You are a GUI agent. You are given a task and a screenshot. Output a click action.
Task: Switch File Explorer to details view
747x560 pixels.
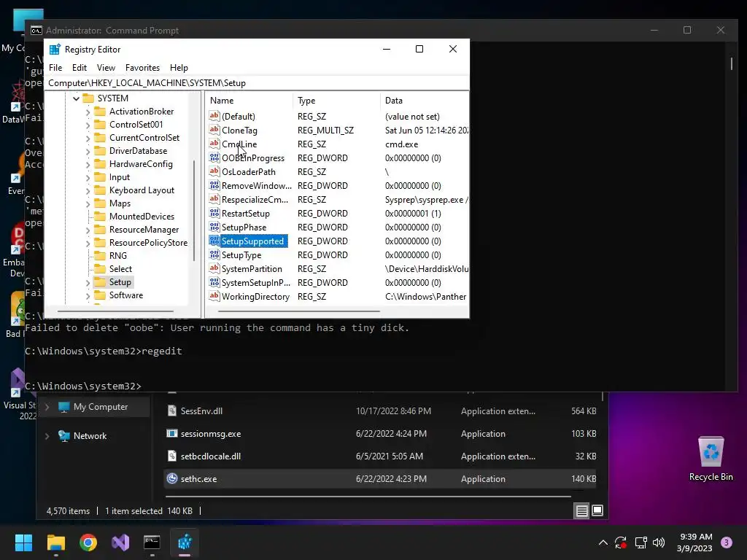[581, 511]
